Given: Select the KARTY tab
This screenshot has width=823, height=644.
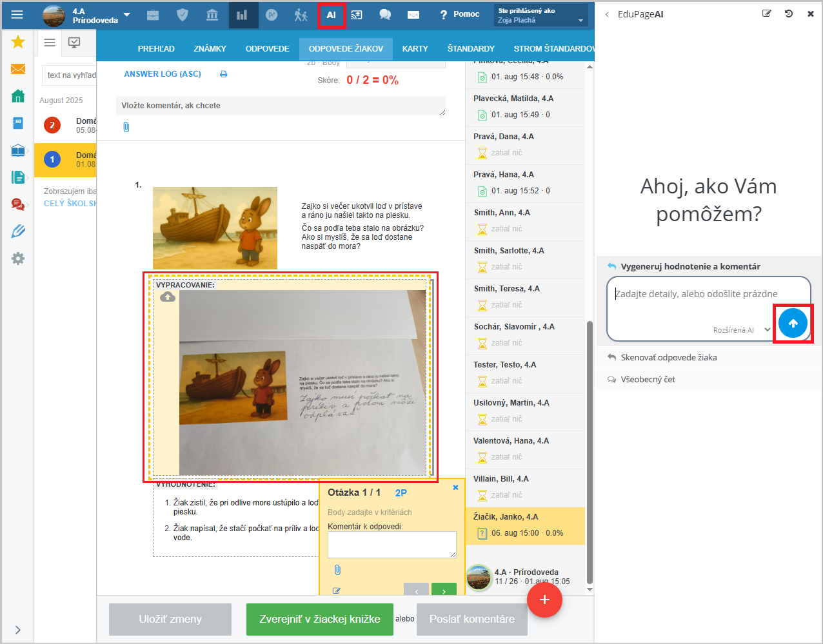Looking at the screenshot, I should 415,48.
